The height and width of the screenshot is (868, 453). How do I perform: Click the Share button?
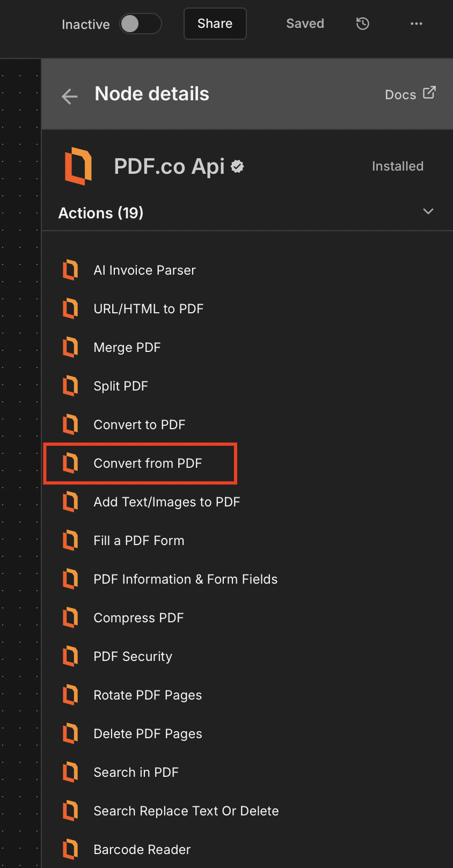point(215,24)
